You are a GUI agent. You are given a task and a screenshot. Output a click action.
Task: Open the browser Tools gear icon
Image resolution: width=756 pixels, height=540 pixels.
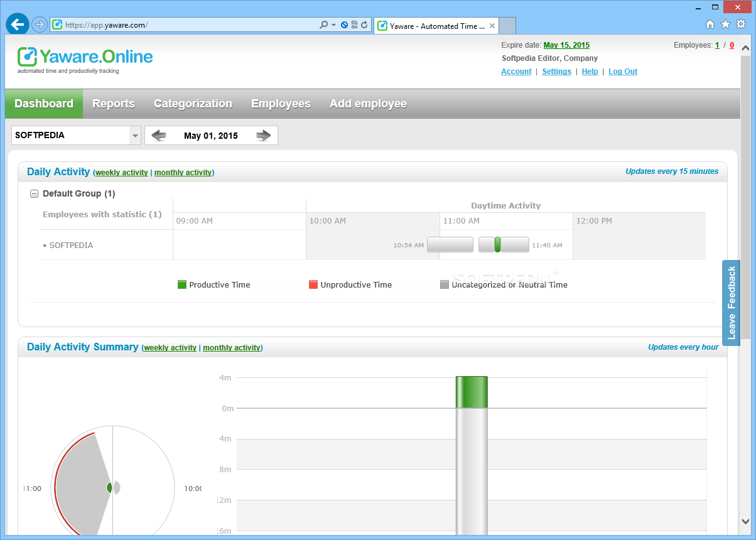pos(741,24)
